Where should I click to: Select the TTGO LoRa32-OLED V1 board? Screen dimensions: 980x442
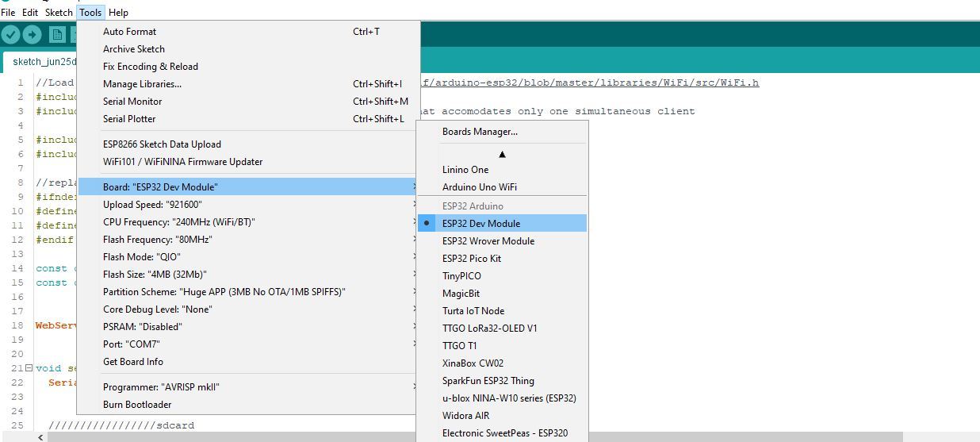(x=502, y=329)
